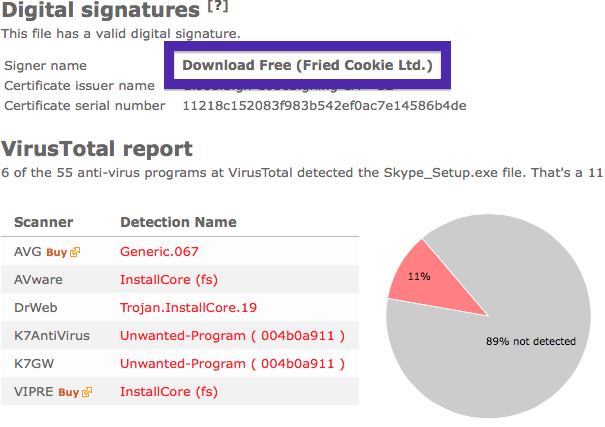Open the external link icon beside AVG Buy
This screenshot has height=427, width=605.
(x=75, y=252)
